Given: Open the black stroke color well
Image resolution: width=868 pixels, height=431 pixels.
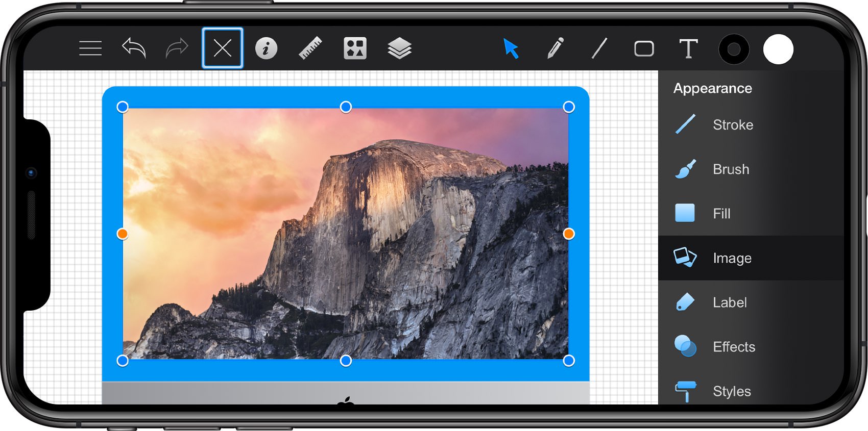Looking at the screenshot, I should 734,49.
